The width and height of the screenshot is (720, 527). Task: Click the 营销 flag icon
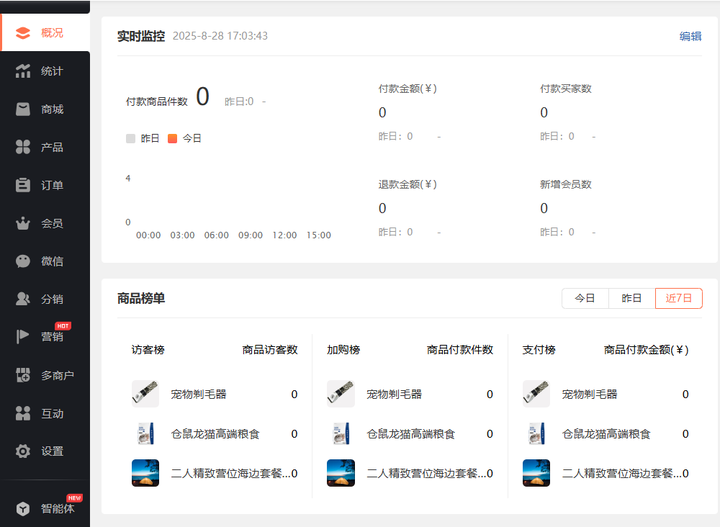click(23, 336)
